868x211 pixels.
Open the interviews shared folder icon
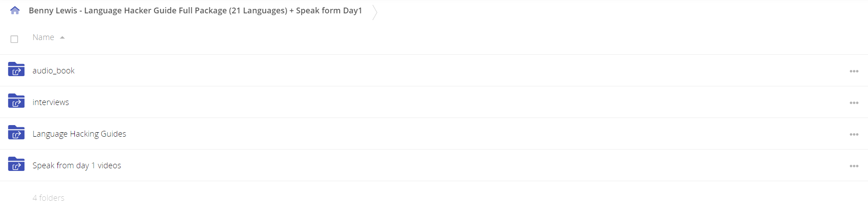16,101
